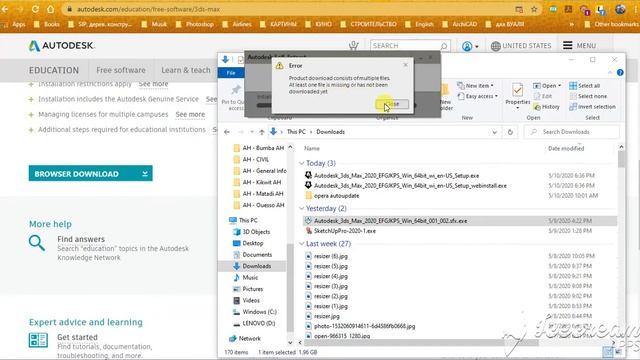Open the EDUCATION section heading

click(54, 70)
